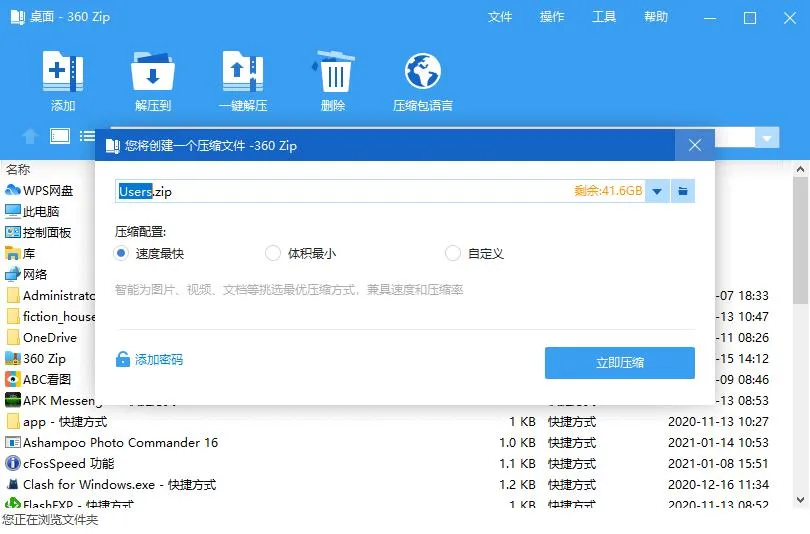Viewport: 810px width, 534px height.
Task: Choose the 速度最快 radio option
Action: click(x=120, y=253)
